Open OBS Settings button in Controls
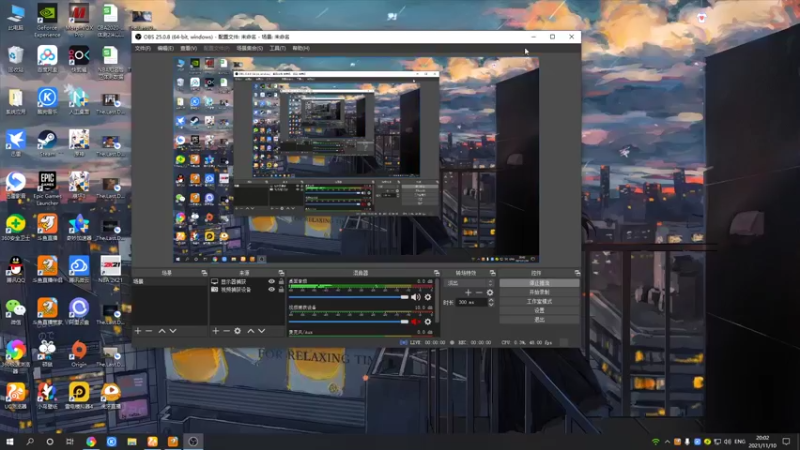This screenshot has width=800, height=450. [539, 310]
